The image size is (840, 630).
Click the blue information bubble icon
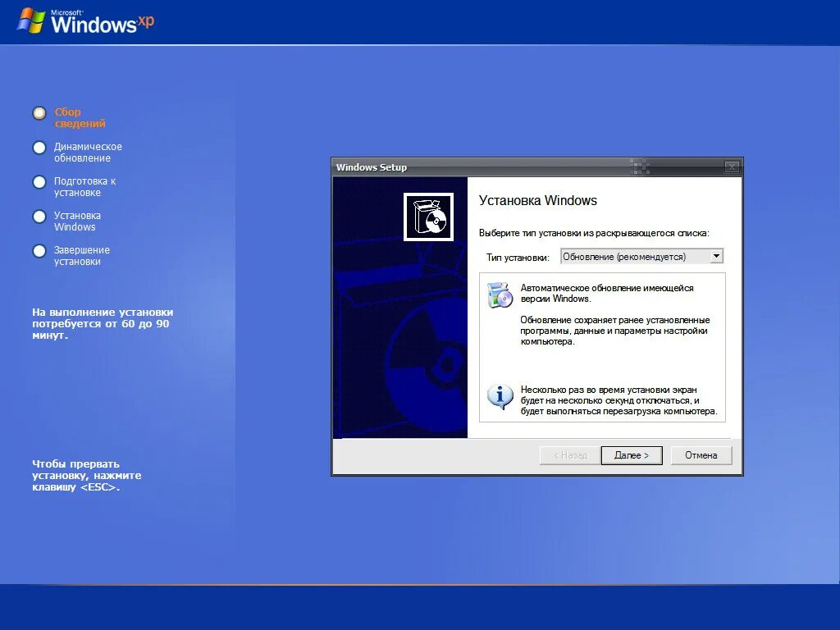(500, 397)
